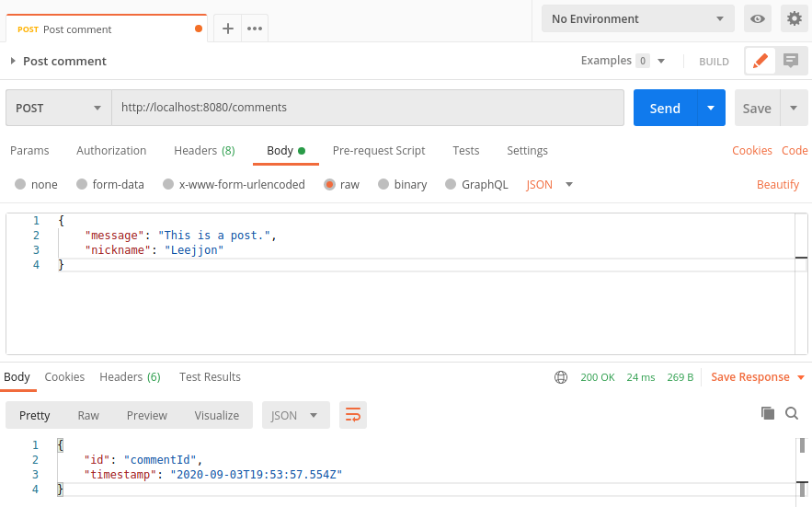Click the Save button
The image size is (812, 507).
click(x=757, y=108)
